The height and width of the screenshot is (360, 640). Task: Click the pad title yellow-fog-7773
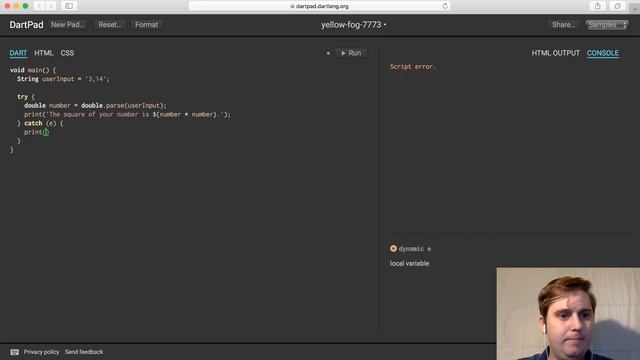351,25
